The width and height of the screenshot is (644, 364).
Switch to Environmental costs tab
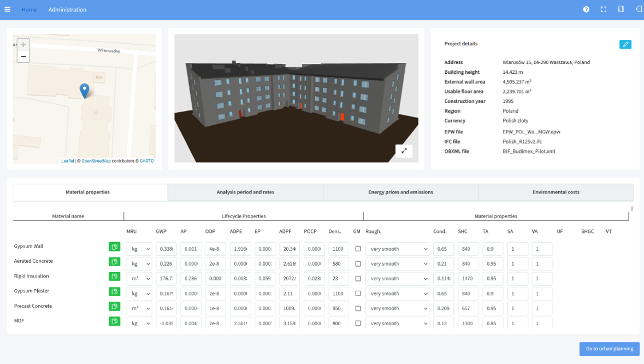[556, 192]
